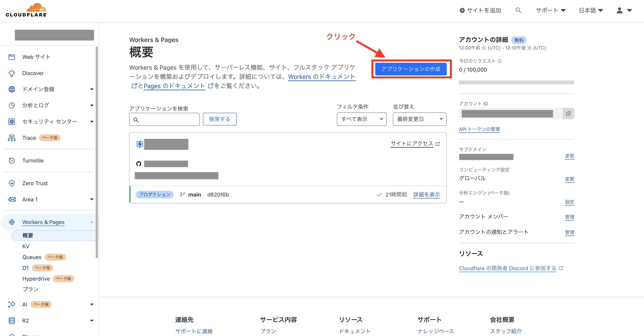Click the application search input field
The height and width of the screenshot is (336, 644).
pyautogui.click(x=168, y=120)
